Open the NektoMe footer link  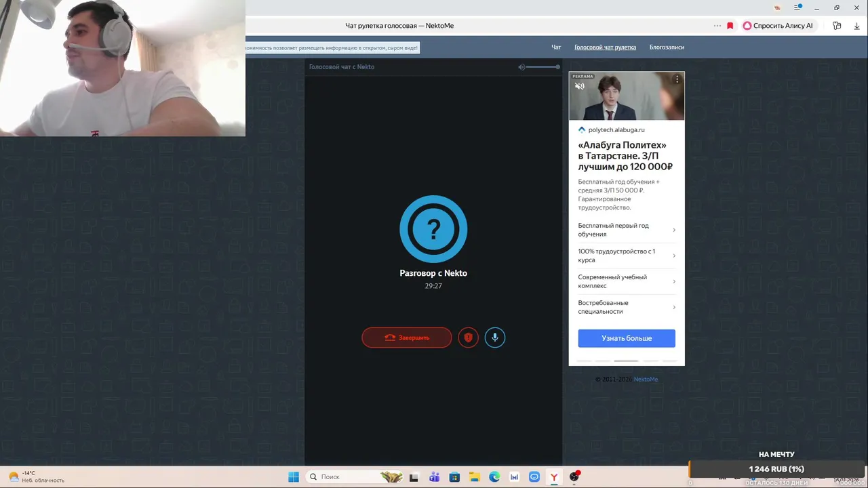[x=646, y=380]
